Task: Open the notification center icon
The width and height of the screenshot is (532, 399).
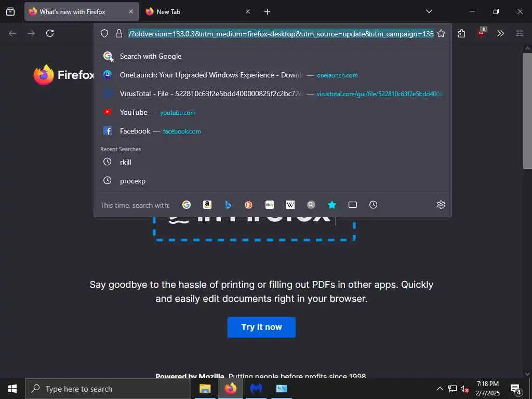Action: pyautogui.click(x=516, y=389)
